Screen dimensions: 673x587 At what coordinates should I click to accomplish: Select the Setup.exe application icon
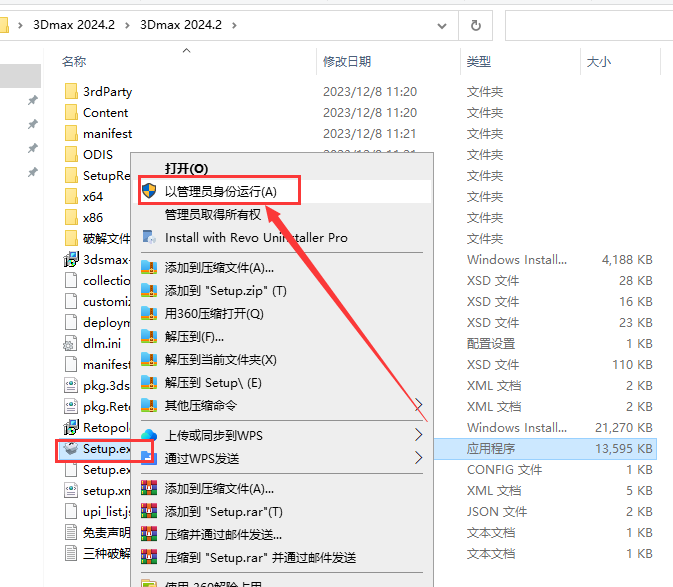coord(71,448)
